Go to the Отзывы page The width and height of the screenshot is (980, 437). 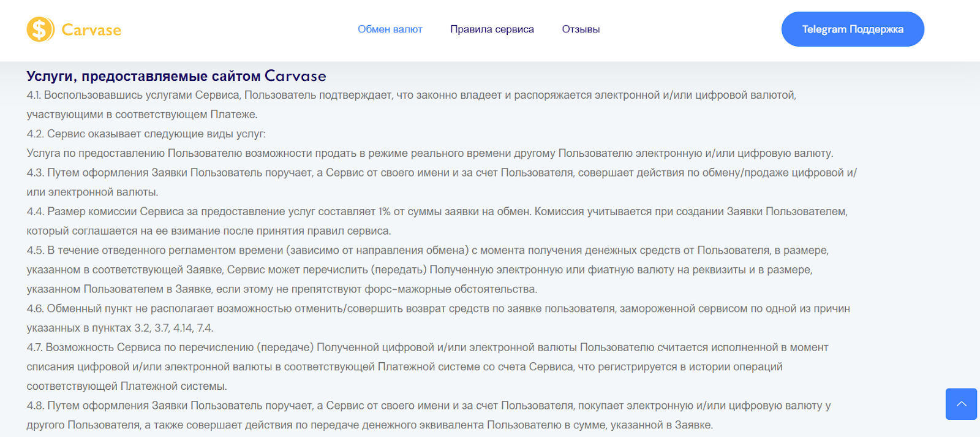point(581,29)
